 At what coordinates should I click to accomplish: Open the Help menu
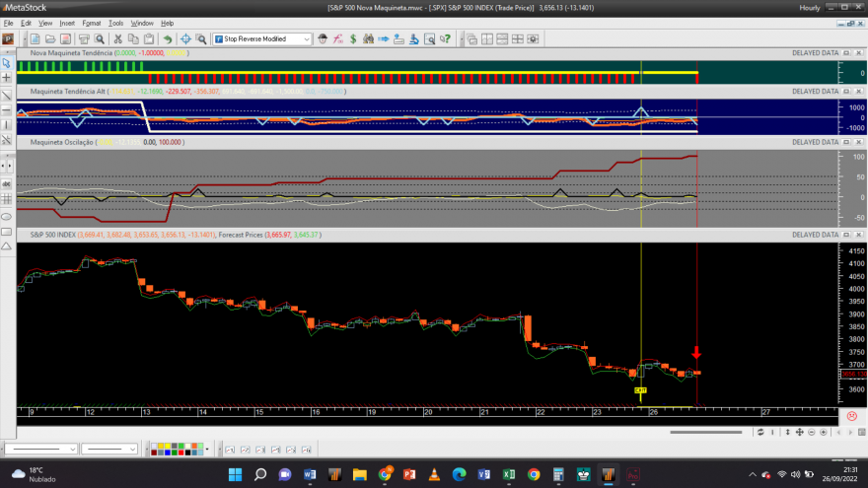pyautogui.click(x=167, y=24)
